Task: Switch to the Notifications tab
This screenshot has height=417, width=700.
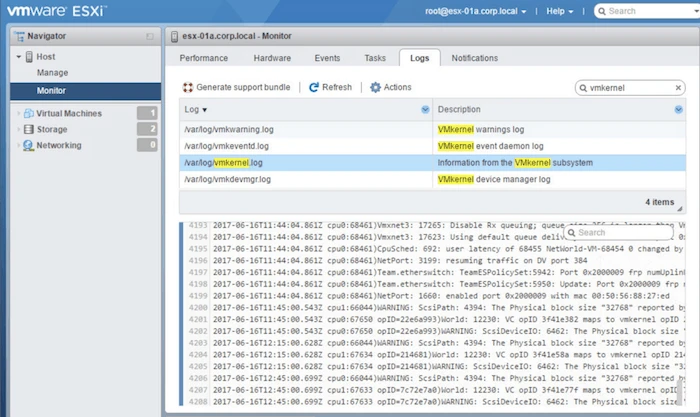Action: pos(475,58)
